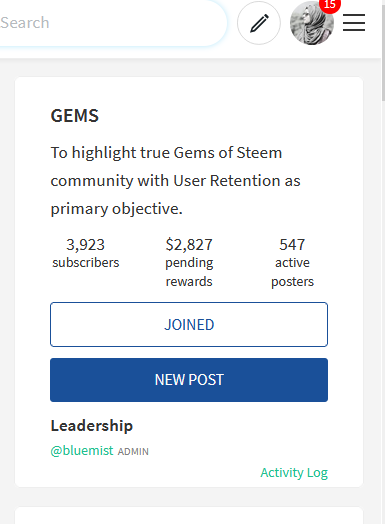This screenshot has height=524, width=385.
Task: Open the user profile avatar
Action: 311,23
